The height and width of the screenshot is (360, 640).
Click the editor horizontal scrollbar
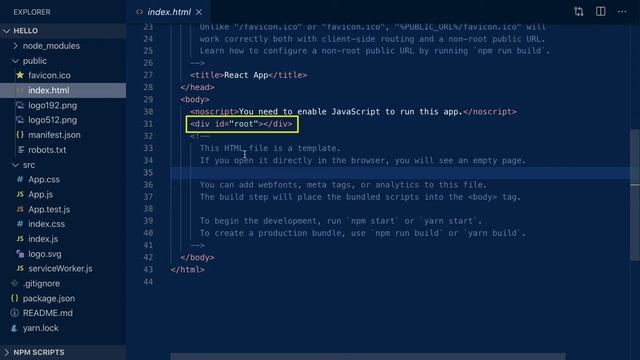pyautogui.click(x=368, y=357)
